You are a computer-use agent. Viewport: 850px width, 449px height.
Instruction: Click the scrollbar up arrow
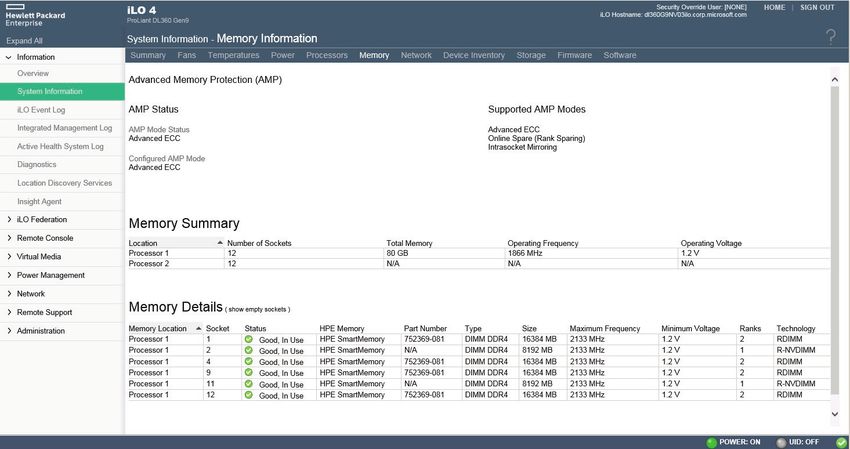tap(835, 80)
